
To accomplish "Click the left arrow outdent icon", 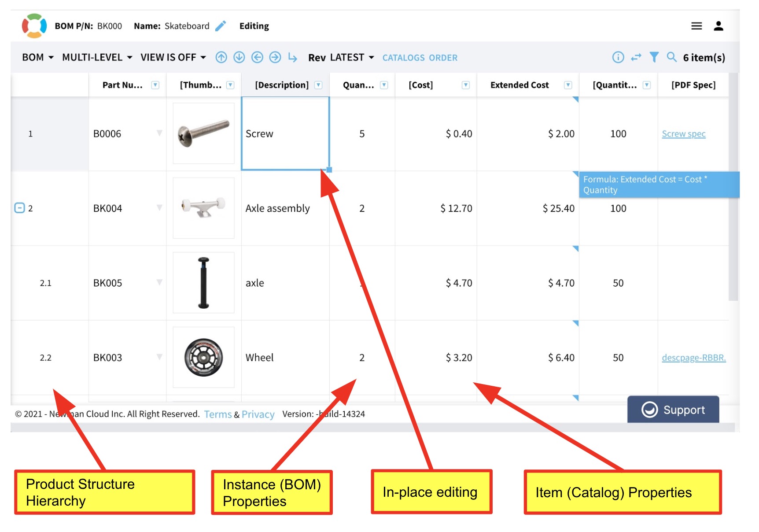I will point(257,57).
